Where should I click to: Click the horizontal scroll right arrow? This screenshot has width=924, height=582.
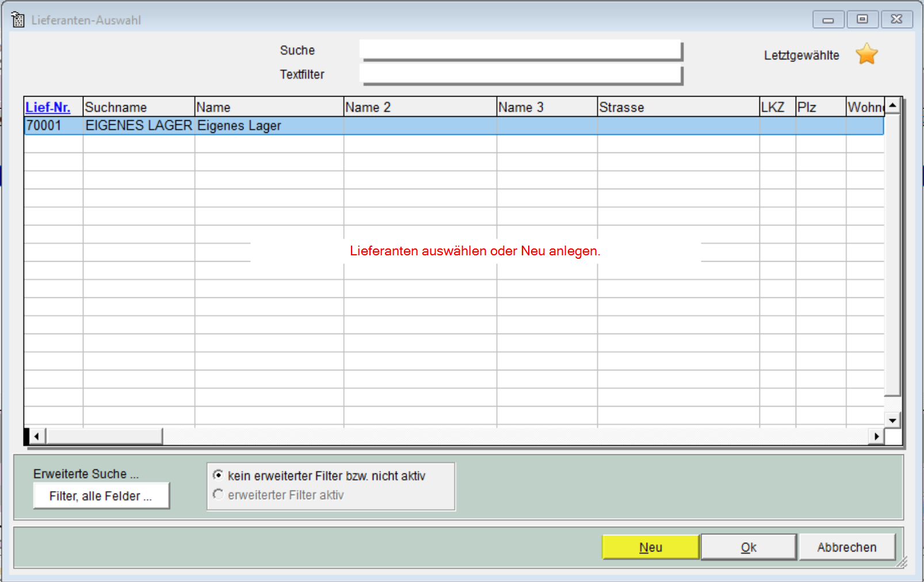pyautogui.click(x=876, y=436)
